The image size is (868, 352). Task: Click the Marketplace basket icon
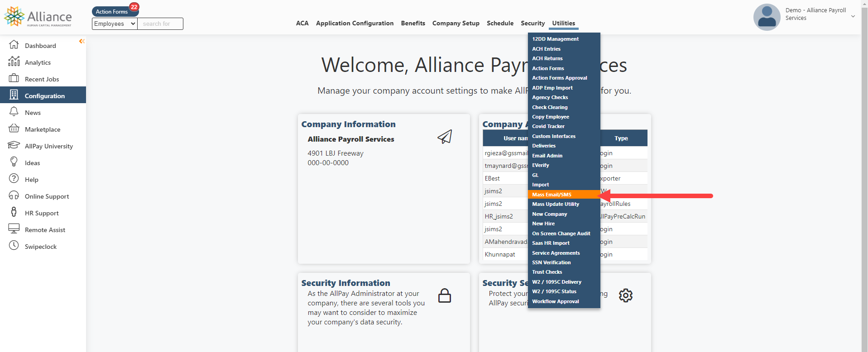(x=14, y=128)
